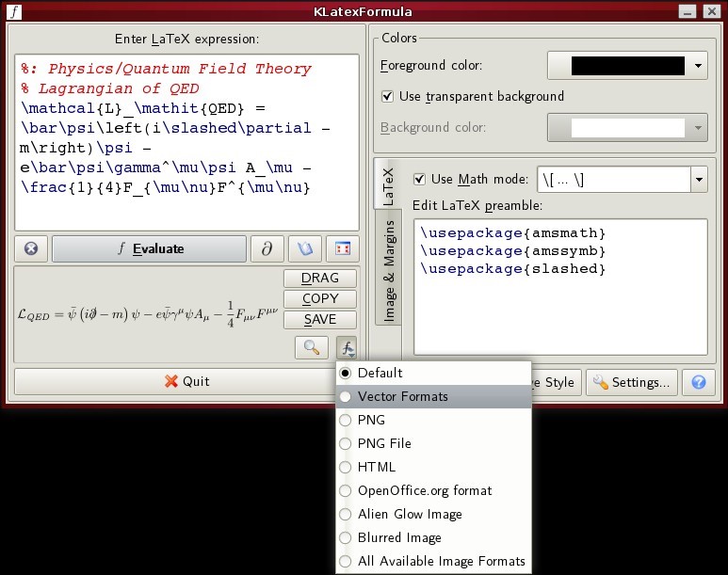Screen dimensions: 728x575
Task: Switch to the Image & Margins tab
Action: (388, 268)
